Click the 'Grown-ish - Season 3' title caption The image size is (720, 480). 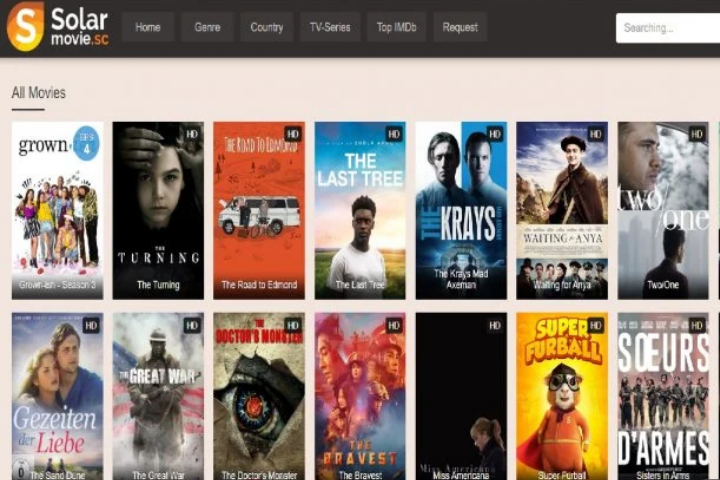tap(57, 285)
